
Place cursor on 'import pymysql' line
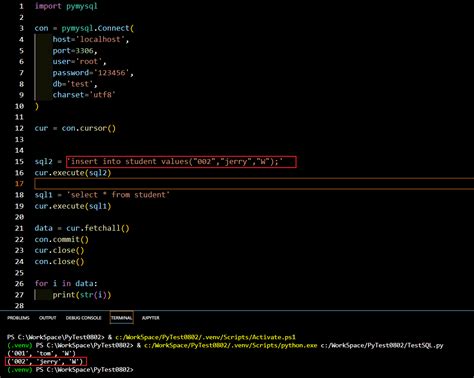click(66, 6)
